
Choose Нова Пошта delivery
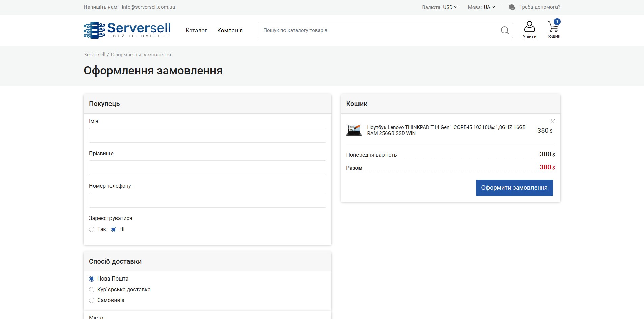point(92,279)
